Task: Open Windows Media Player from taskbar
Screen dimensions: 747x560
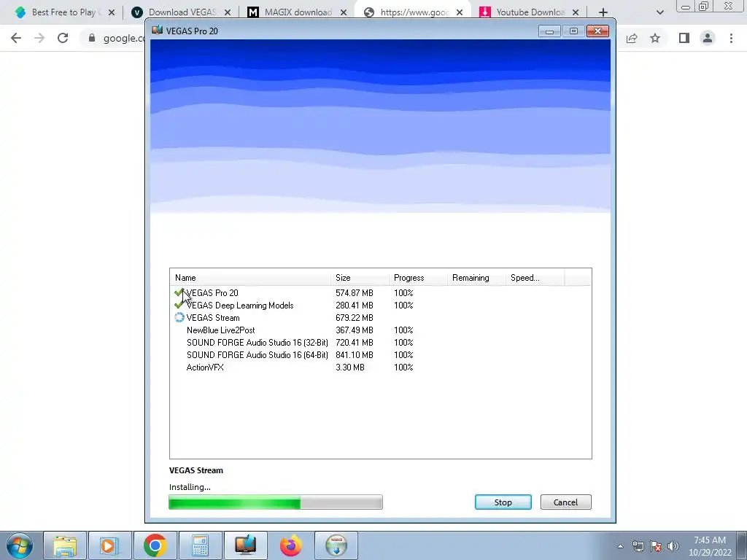Action: [109, 545]
